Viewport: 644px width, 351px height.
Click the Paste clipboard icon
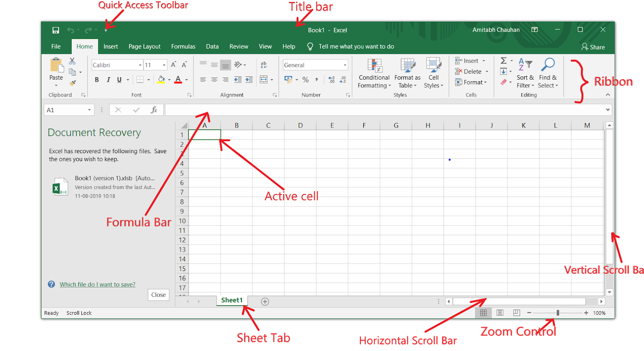pos(56,66)
